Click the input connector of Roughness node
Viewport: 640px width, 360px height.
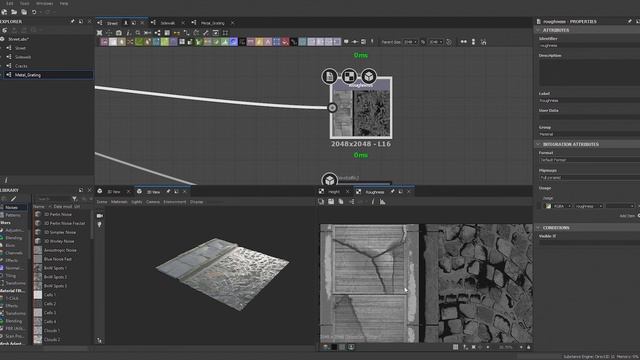click(332, 107)
